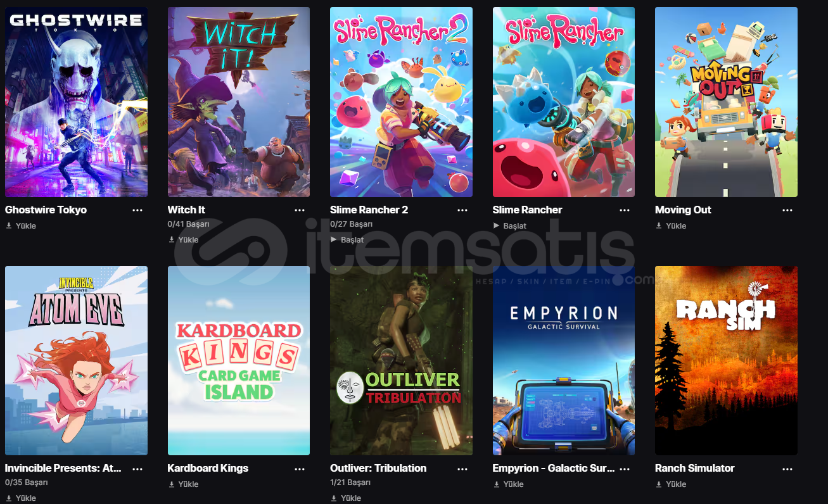The image size is (828, 504).
Task: Open the three-dot menu for Moving Out
Action: [x=787, y=210]
